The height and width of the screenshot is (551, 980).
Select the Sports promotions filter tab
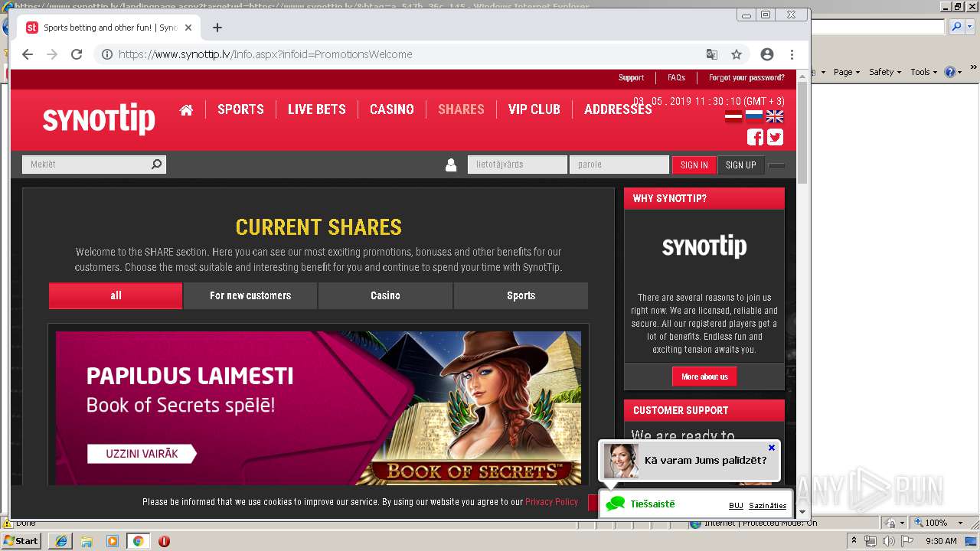coord(521,295)
